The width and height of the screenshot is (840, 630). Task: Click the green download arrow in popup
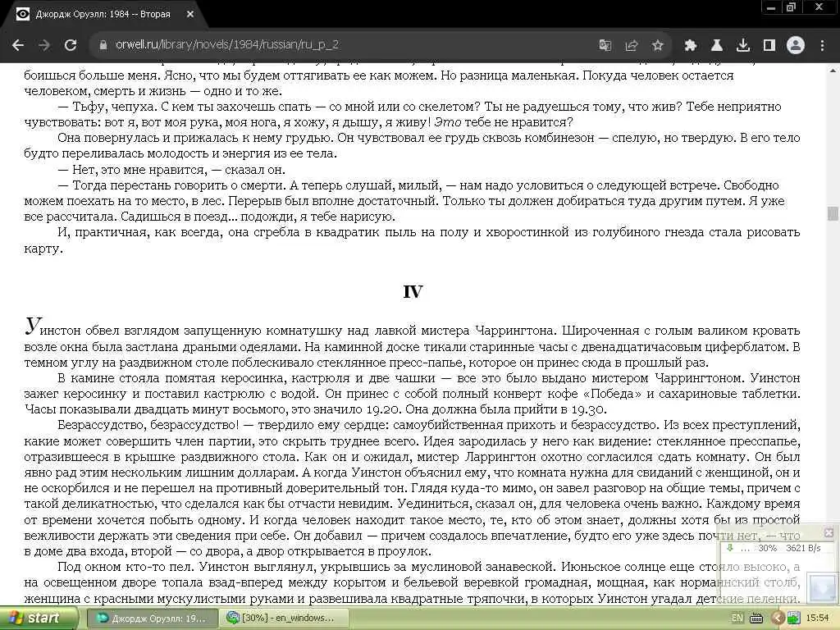[x=729, y=547]
